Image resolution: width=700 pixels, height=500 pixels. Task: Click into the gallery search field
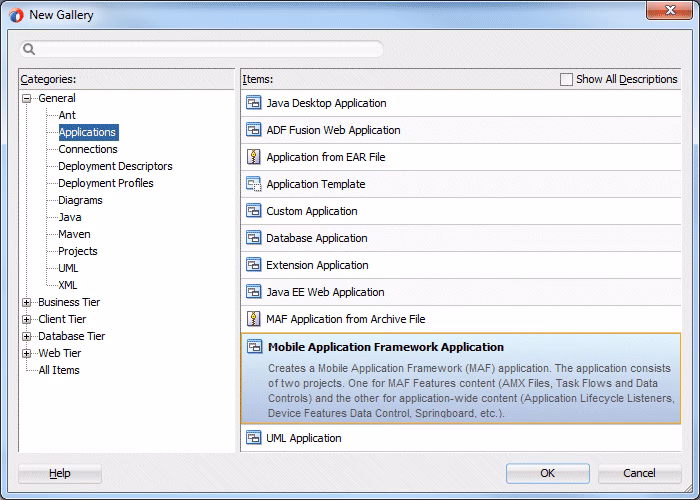pyautogui.click(x=205, y=49)
